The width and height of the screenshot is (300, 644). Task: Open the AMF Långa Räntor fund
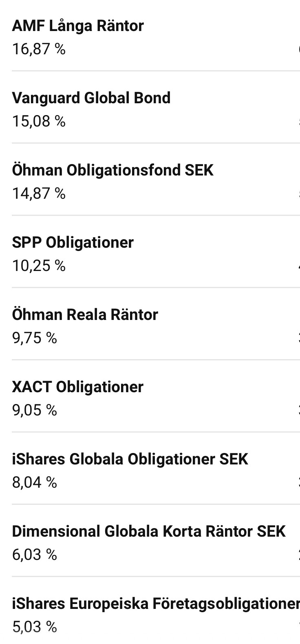pyautogui.click(x=78, y=26)
